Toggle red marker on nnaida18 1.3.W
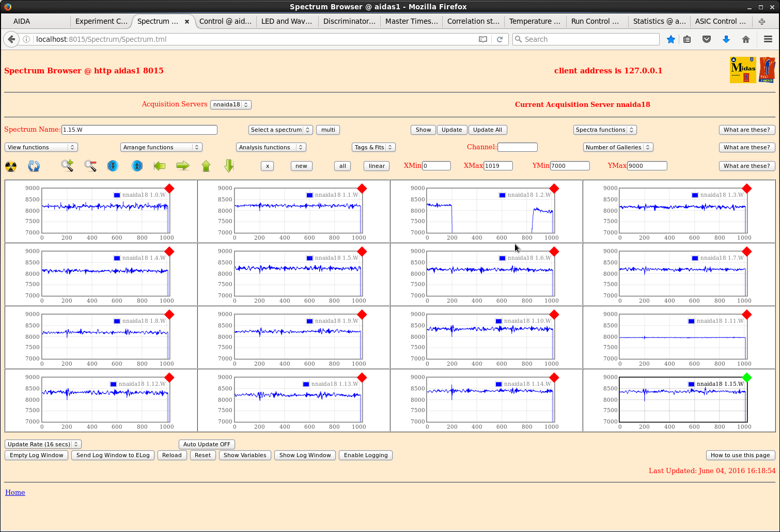 pyautogui.click(x=746, y=189)
